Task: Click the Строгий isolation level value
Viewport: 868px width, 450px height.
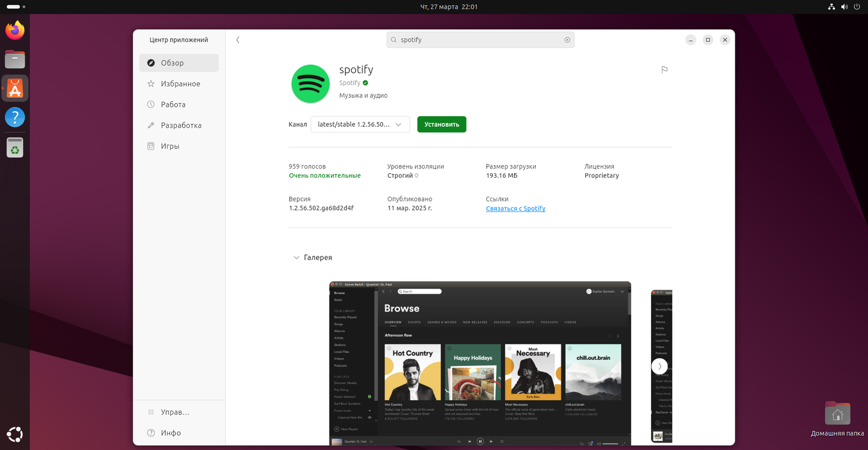Action: click(400, 175)
